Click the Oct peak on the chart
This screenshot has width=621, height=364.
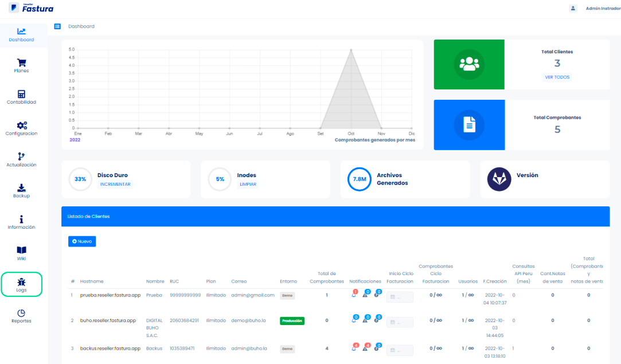tap(351, 50)
